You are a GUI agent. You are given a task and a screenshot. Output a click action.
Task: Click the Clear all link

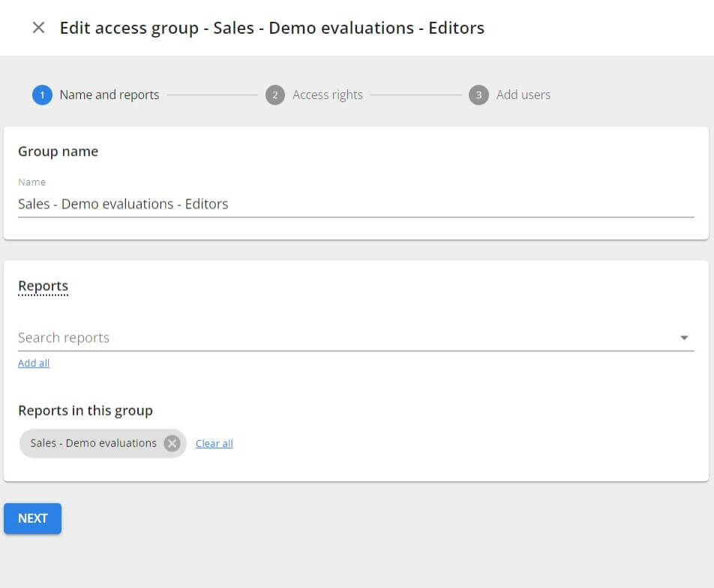click(x=214, y=443)
